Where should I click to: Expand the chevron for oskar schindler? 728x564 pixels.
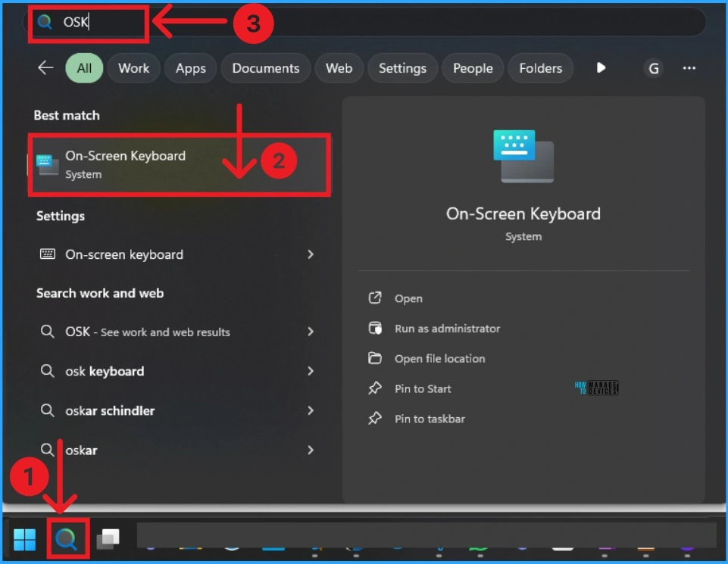click(311, 410)
